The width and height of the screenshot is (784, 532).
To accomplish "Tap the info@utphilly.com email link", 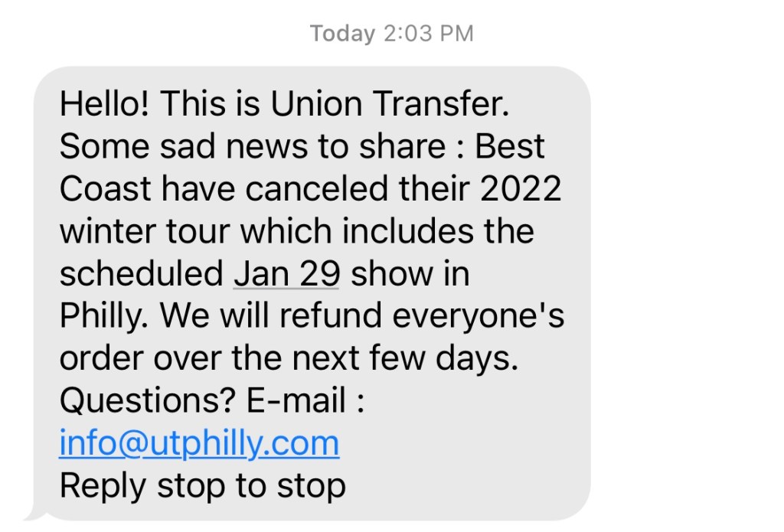I will (199, 443).
